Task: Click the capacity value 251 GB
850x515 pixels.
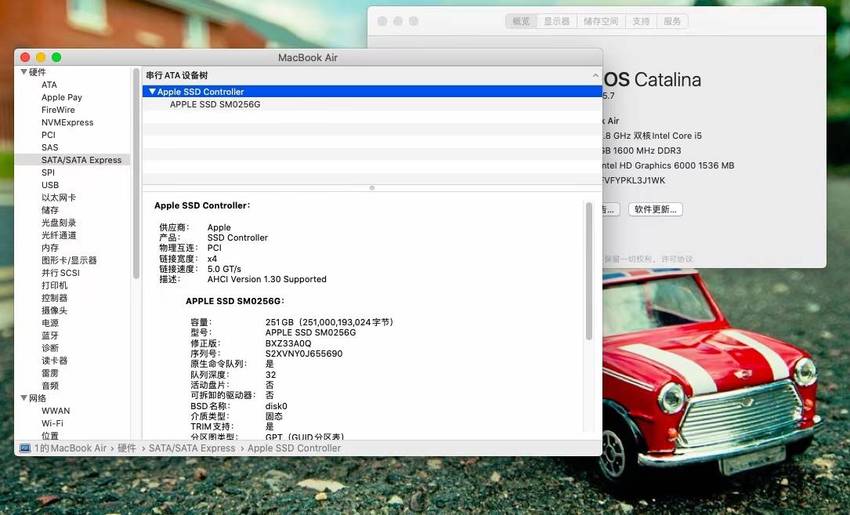Action: 279,322
